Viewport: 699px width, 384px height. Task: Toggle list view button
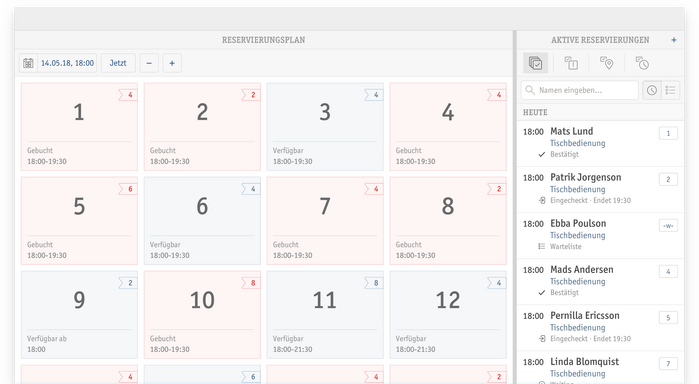click(670, 90)
